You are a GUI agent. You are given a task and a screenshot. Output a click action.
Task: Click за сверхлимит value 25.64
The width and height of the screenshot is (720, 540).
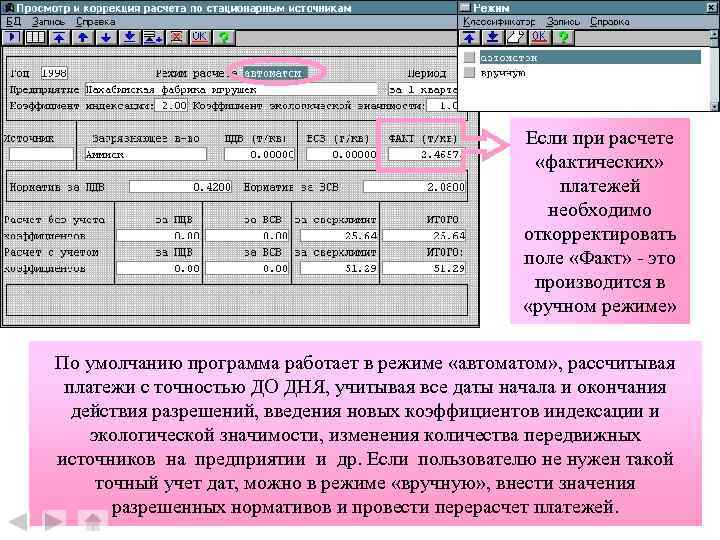click(x=338, y=236)
